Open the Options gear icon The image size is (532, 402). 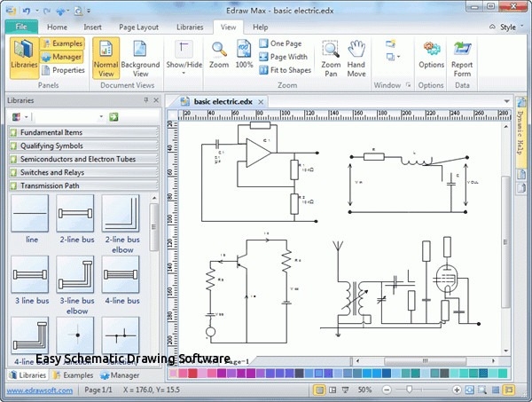click(x=431, y=55)
